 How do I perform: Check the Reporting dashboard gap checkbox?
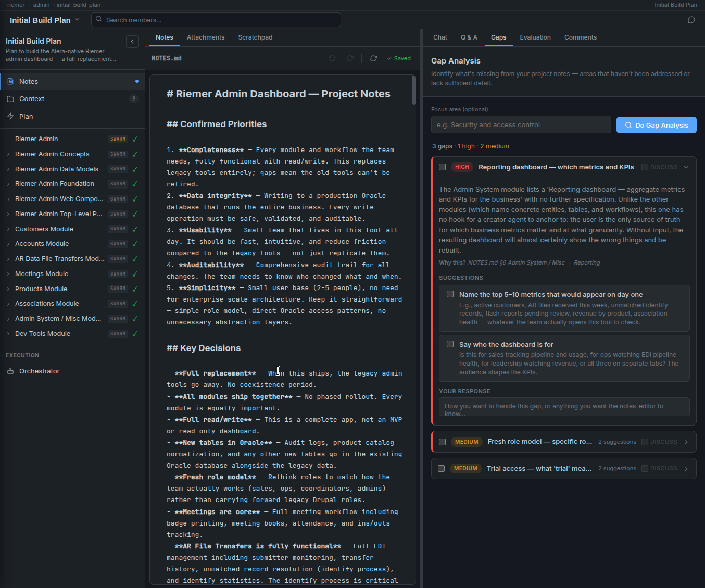pyautogui.click(x=442, y=167)
